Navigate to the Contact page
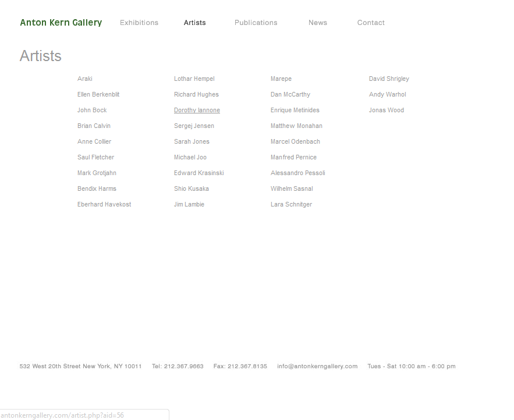The height and width of the screenshot is (420, 514). click(371, 23)
